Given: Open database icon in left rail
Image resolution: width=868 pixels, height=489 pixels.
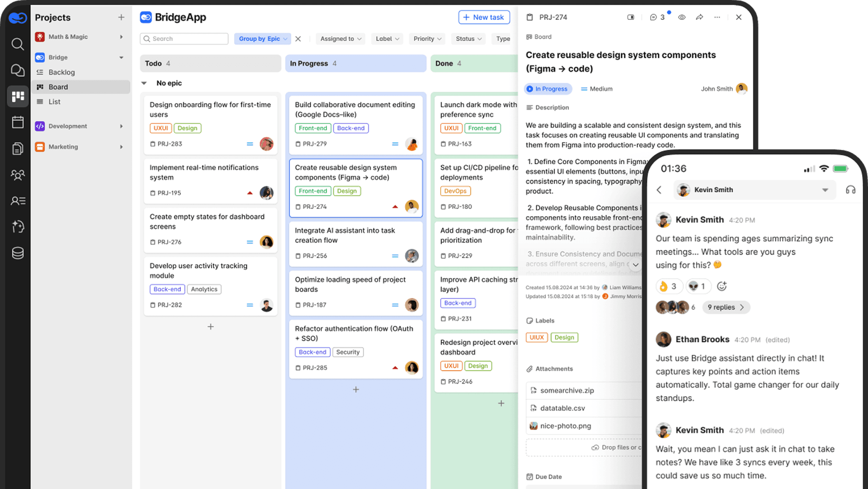Looking at the screenshot, I should point(18,253).
